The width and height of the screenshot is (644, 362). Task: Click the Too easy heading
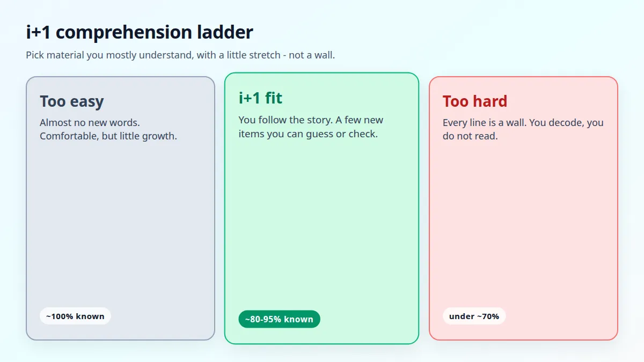72,101
